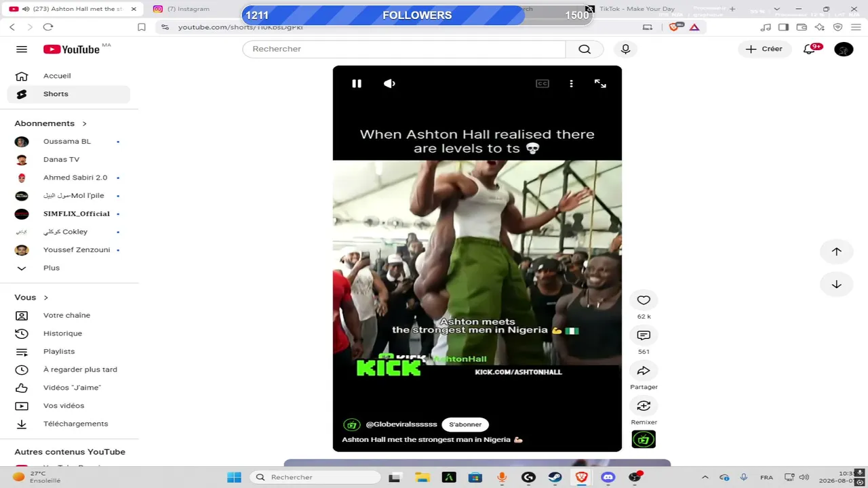Open the sound thumbnail below Remixer

tap(644, 439)
